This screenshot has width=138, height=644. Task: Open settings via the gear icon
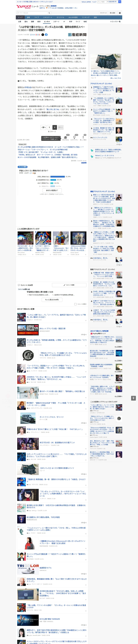pos(120,13)
